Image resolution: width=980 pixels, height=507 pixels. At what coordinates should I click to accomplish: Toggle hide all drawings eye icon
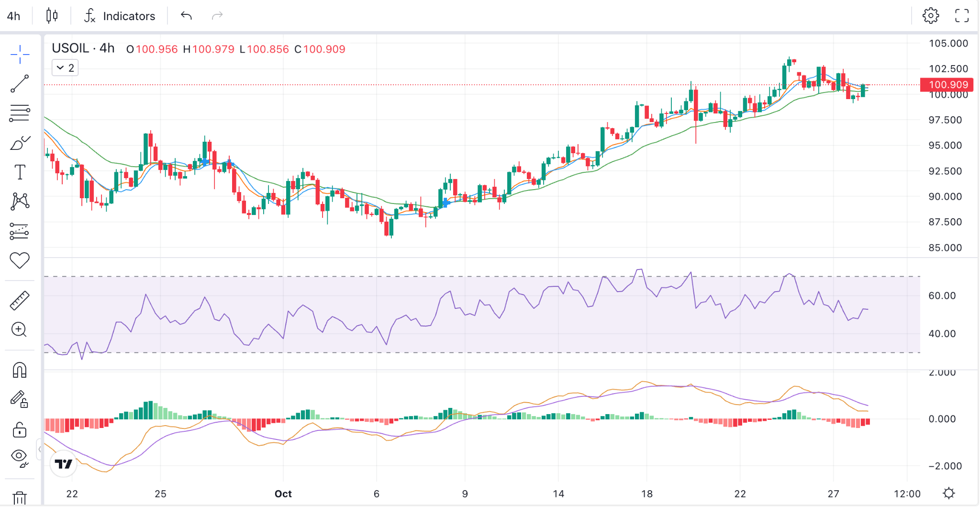pos(20,458)
